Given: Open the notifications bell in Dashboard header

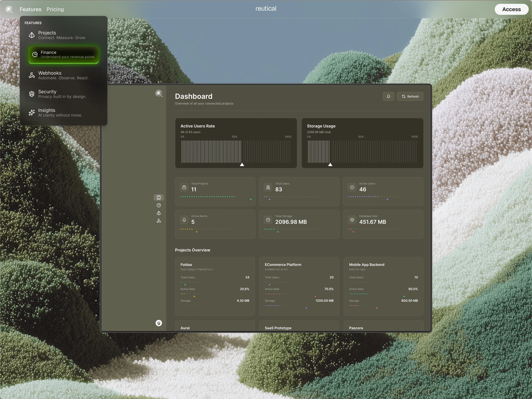Looking at the screenshot, I should coord(388,96).
